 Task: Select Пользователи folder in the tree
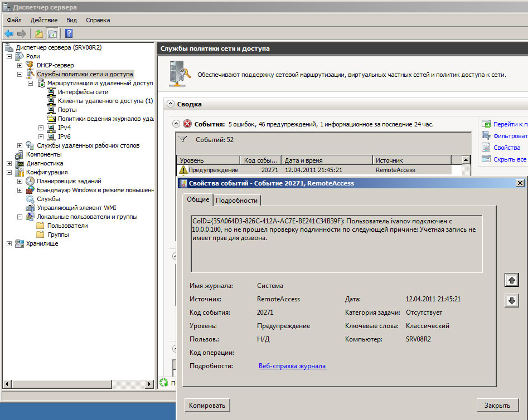point(67,226)
